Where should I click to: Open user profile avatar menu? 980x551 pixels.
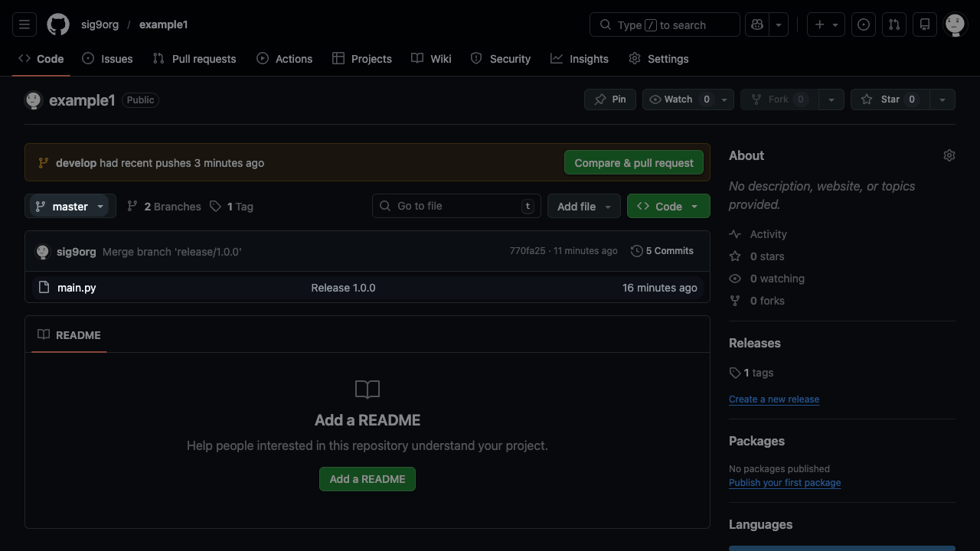[955, 24]
